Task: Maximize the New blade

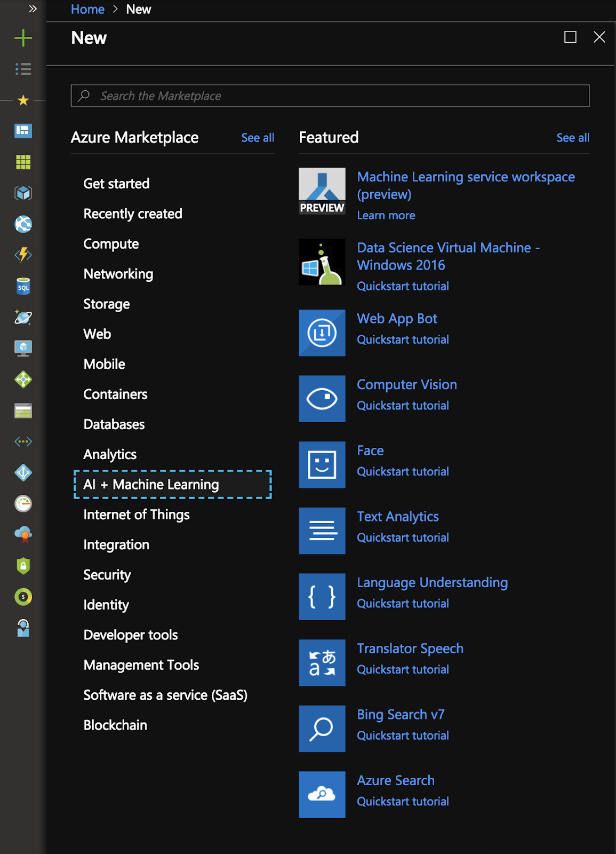Action: click(x=570, y=37)
